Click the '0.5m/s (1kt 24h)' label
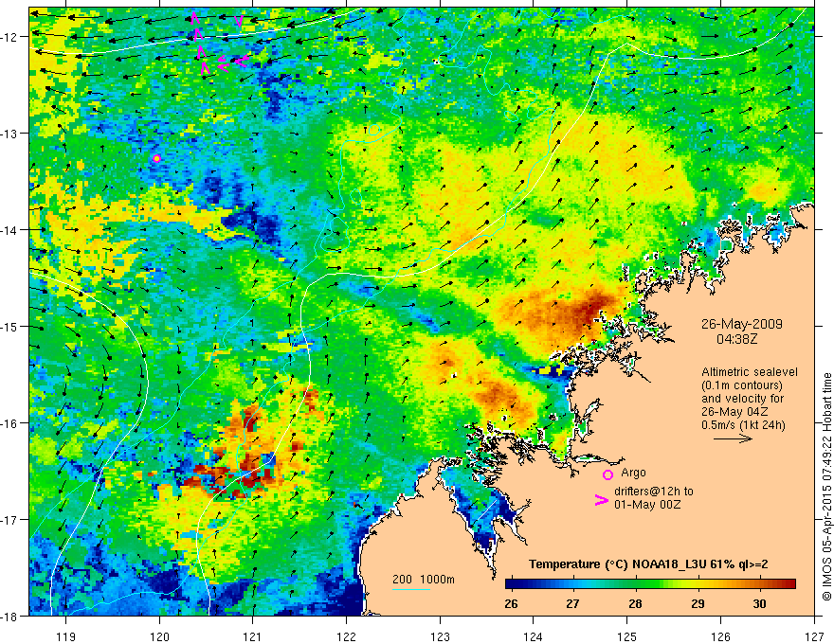The image size is (834, 644). [x=743, y=425]
